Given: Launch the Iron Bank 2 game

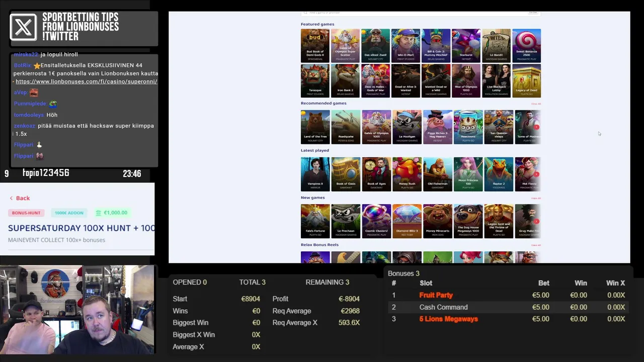Looking at the screenshot, I should (x=345, y=80).
